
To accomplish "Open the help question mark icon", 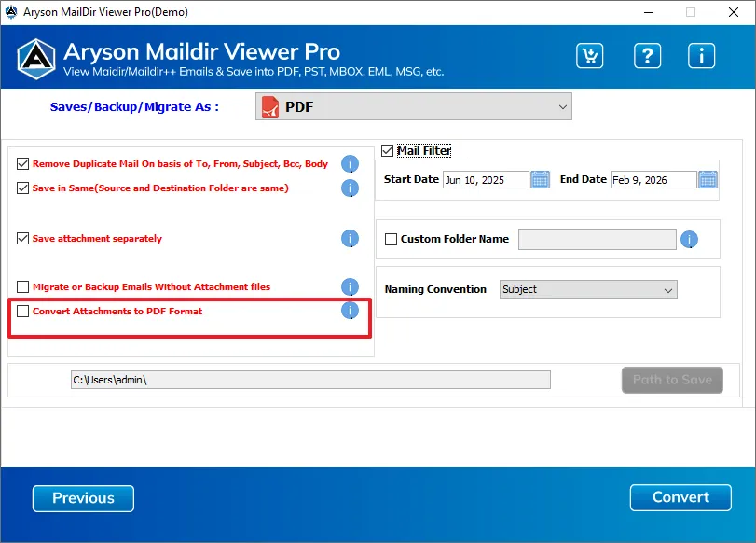I will click(x=647, y=55).
